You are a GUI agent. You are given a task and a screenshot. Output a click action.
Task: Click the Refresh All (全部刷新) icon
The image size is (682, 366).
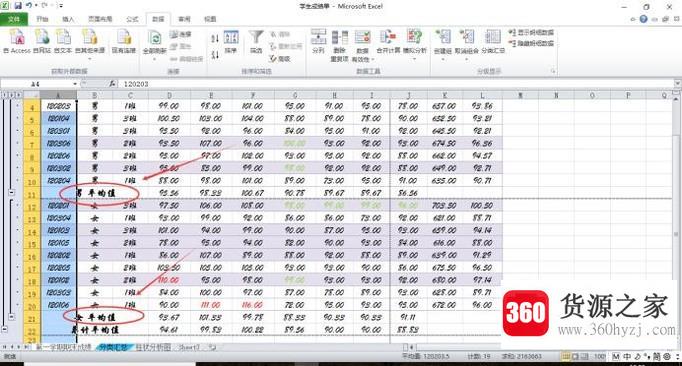pyautogui.click(x=154, y=38)
